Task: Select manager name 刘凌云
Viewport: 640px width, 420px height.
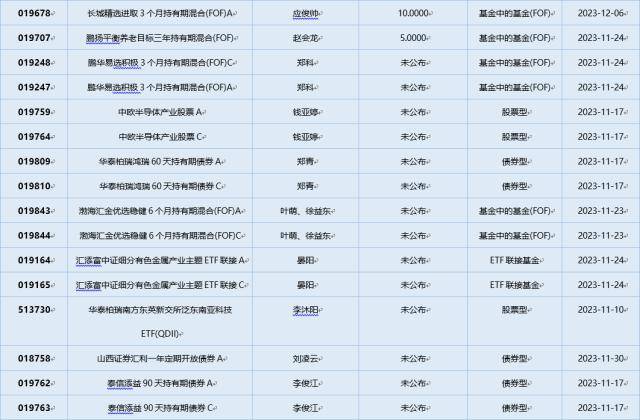Action: (305, 358)
